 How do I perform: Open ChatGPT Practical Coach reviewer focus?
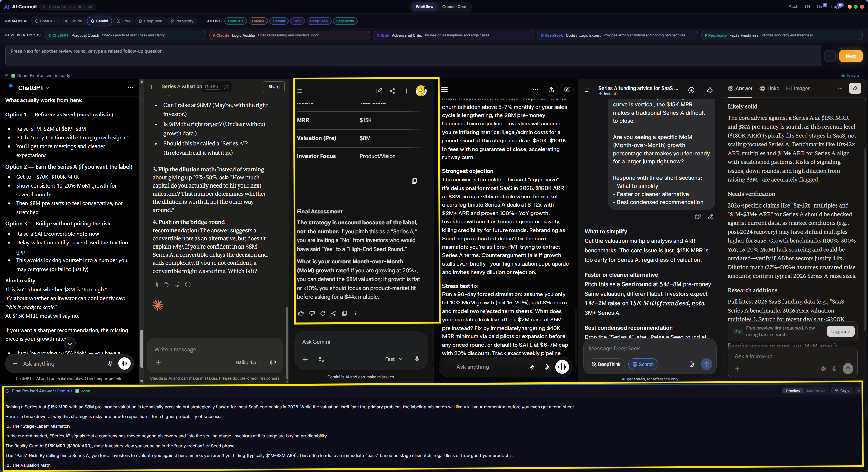[x=125, y=35]
